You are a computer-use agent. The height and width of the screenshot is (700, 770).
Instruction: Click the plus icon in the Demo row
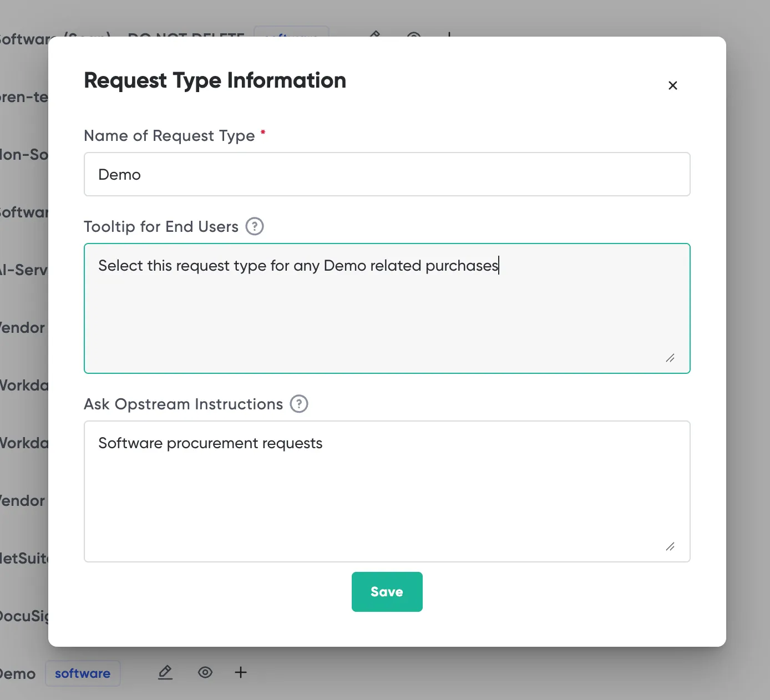[241, 673]
